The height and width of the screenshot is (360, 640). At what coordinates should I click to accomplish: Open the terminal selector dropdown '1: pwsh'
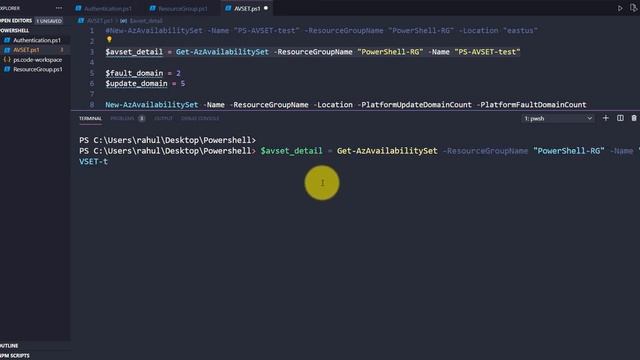click(x=558, y=118)
